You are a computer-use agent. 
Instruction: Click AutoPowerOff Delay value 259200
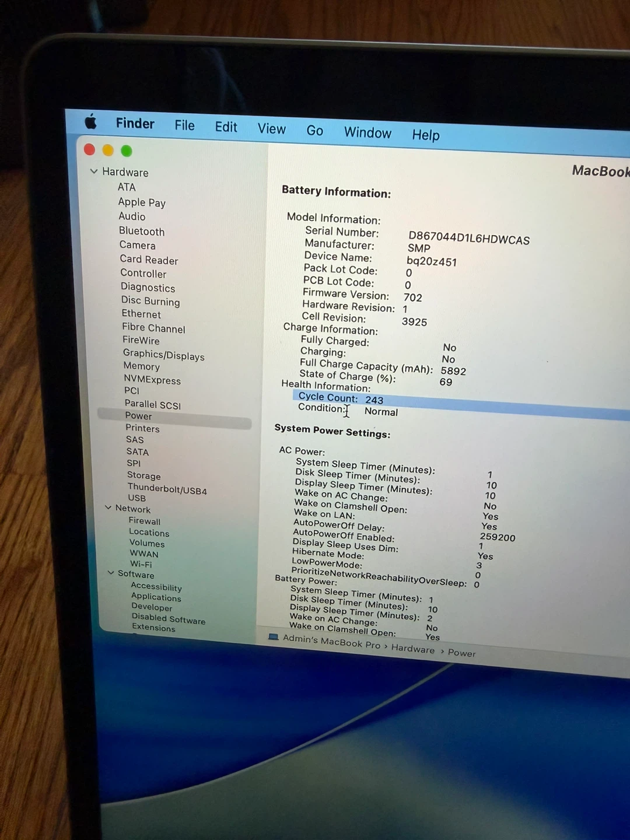[x=498, y=537]
